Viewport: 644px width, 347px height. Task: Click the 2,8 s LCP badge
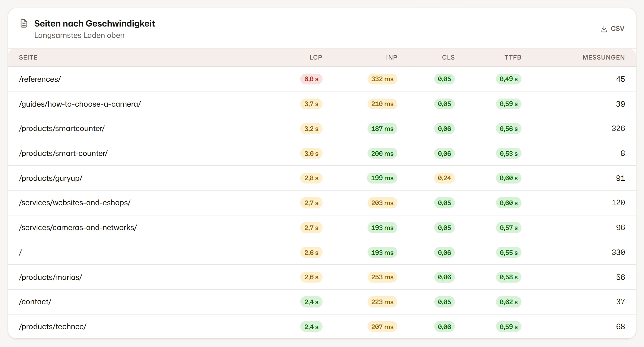[x=311, y=178]
